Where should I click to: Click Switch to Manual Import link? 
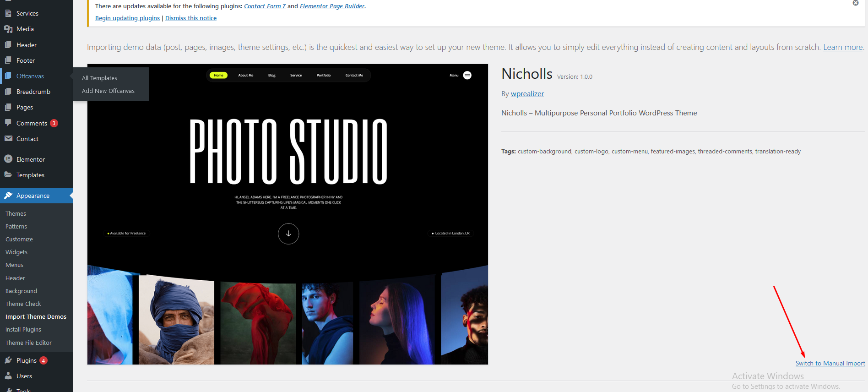830,364
